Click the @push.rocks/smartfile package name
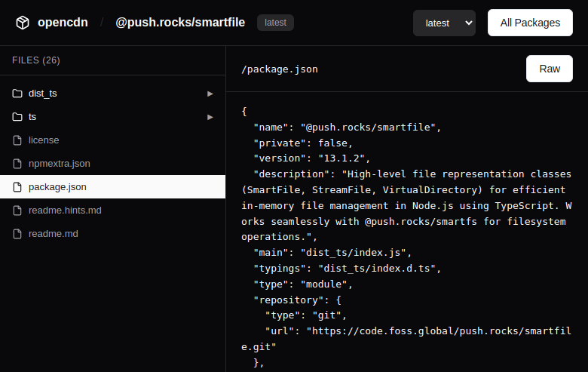This screenshot has height=372, width=588. coord(180,23)
